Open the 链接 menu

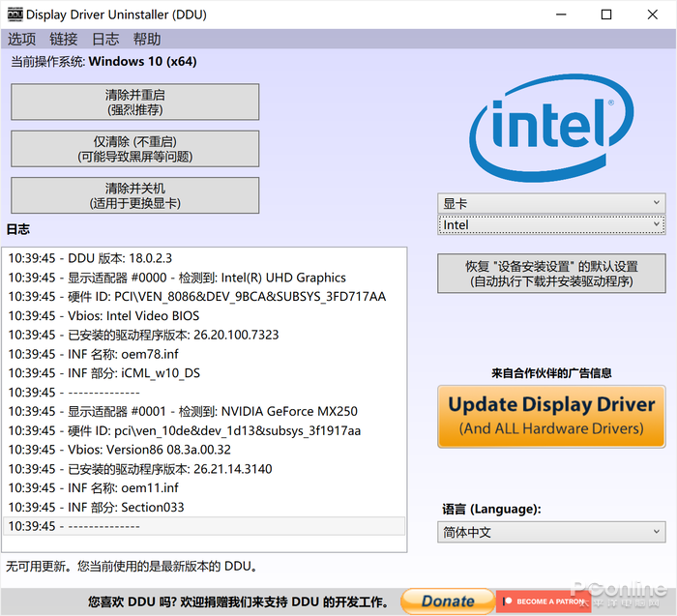[63, 40]
